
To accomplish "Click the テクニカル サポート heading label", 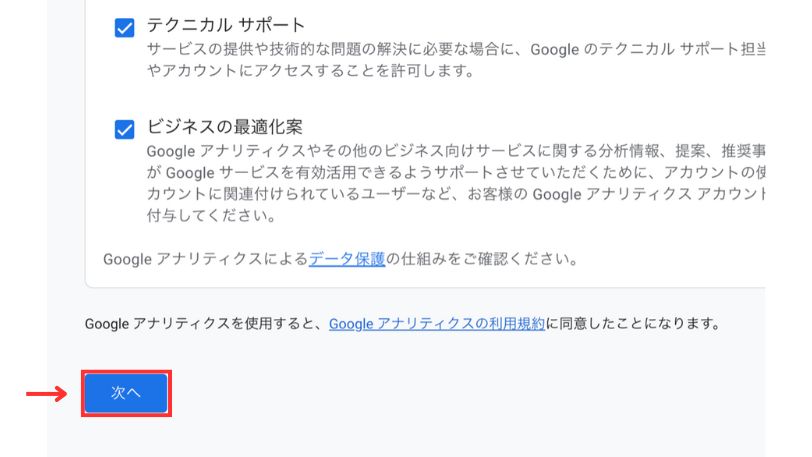I will [x=225, y=24].
